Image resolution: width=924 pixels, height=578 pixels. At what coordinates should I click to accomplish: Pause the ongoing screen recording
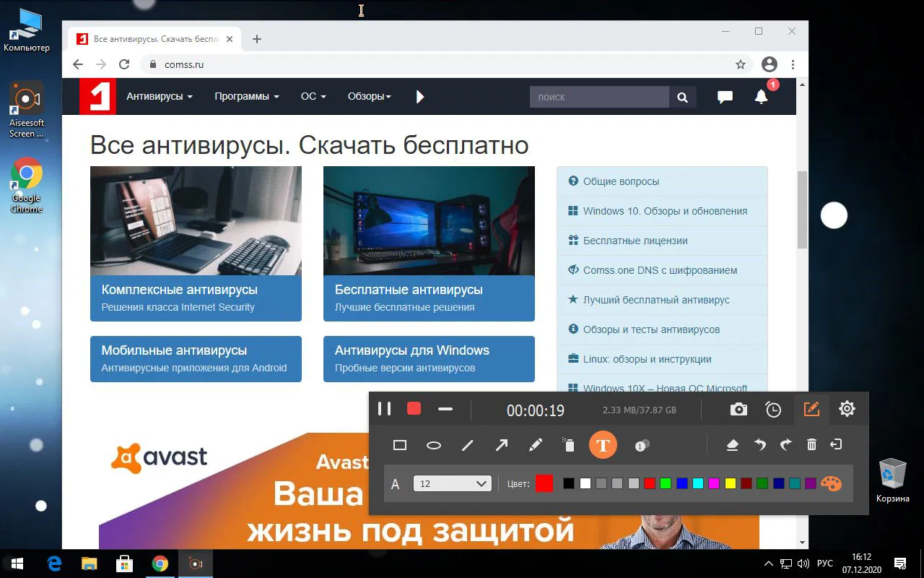[x=384, y=408]
